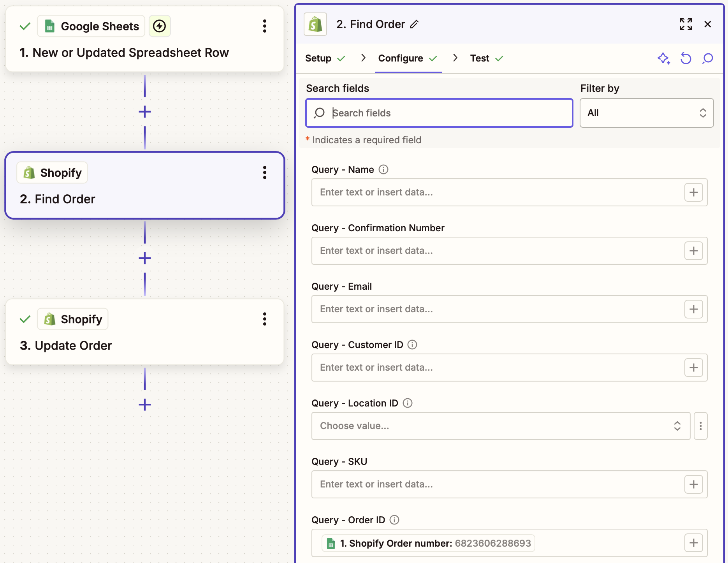Open the Filter by All dropdown

click(x=647, y=113)
